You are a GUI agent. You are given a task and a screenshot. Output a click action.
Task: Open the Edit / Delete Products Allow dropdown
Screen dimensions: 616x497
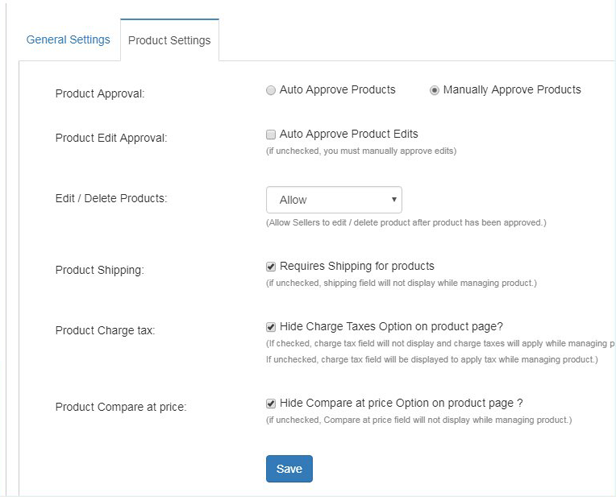pos(334,200)
